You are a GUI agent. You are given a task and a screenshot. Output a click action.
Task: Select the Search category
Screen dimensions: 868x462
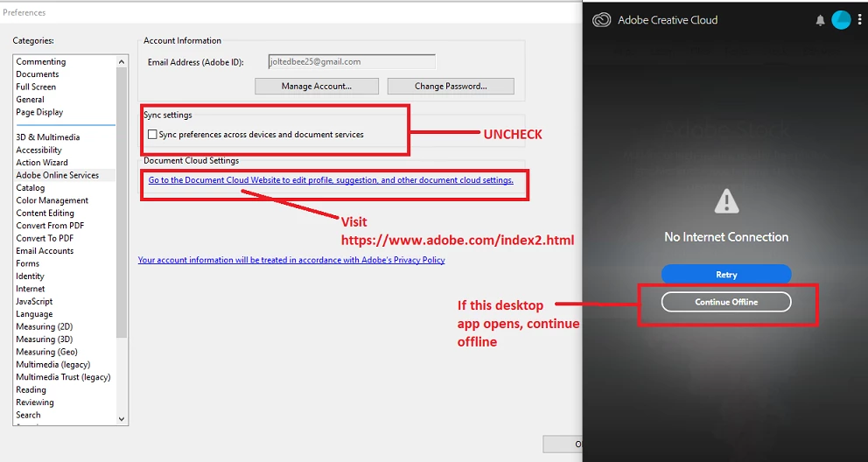tap(28, 415)
